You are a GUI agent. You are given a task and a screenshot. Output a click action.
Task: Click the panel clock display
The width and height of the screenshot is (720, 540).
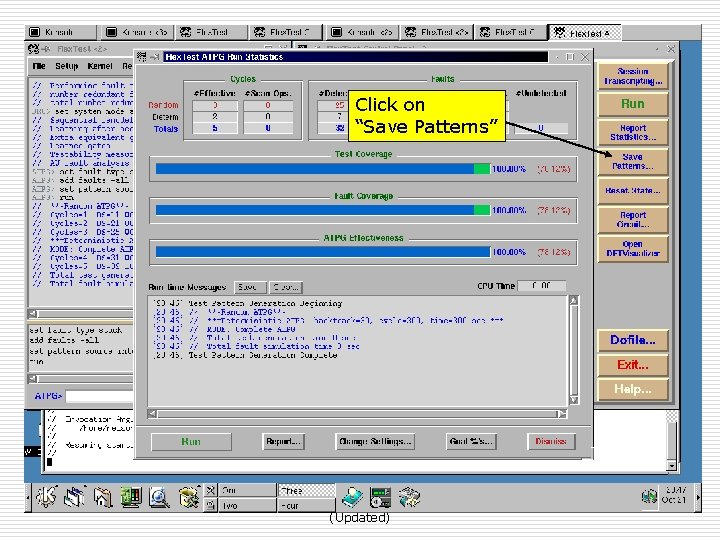click(674, 495)
